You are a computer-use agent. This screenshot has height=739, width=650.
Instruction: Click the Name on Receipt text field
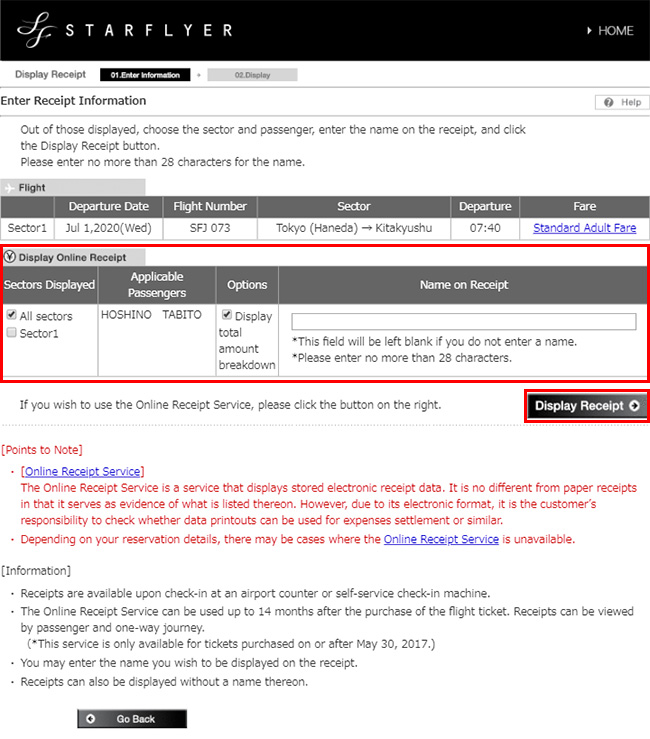click(x=463, y=322)
